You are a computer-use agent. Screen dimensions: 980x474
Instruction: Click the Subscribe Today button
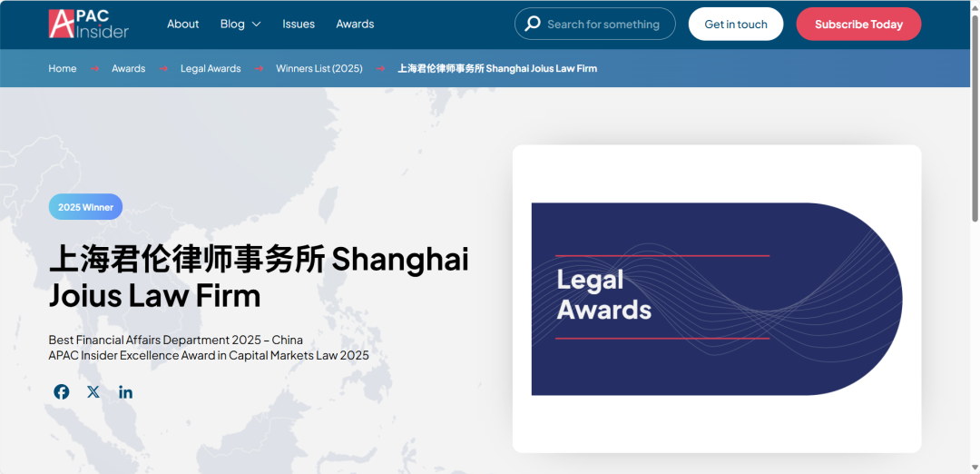click(x=858, y=24)
